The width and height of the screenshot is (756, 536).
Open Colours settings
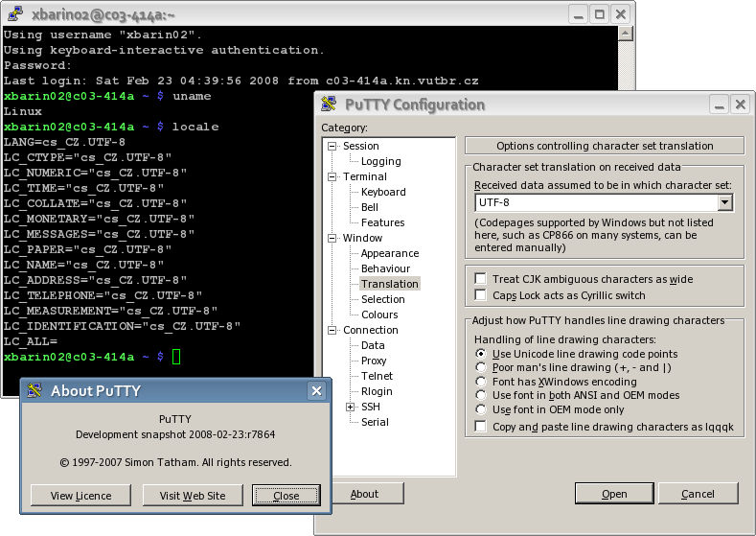tap(379, 315)
